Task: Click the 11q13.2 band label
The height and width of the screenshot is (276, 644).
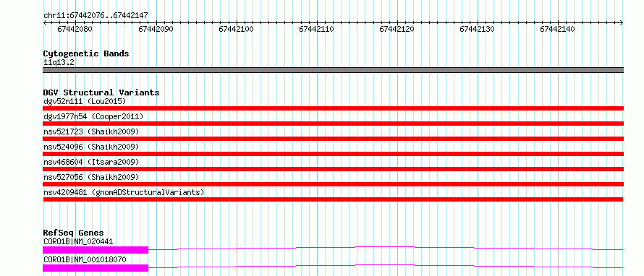Action: tap(59, 63)
